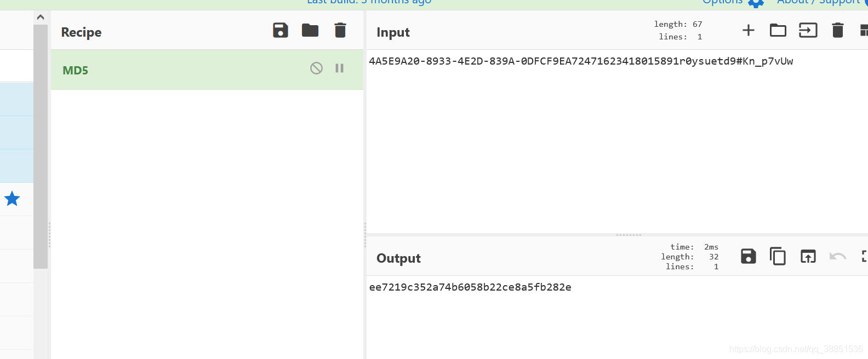Disable the MD5 operation

(316, 68)
